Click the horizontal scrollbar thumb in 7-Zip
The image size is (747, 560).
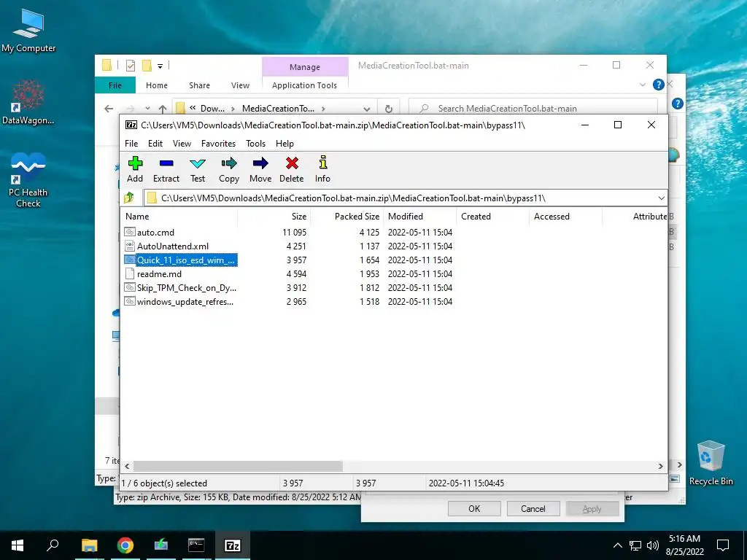pyautogui.click(x=238, y=466)
